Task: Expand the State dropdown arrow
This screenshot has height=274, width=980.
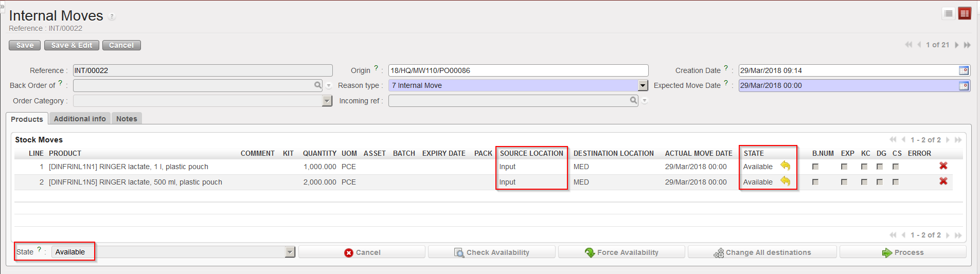Action: [290, 252]
